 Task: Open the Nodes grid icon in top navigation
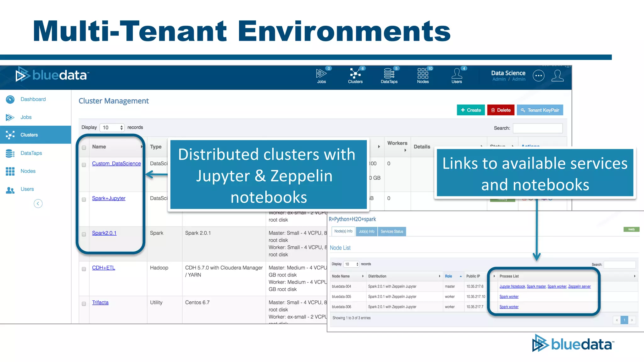(423, 75)
